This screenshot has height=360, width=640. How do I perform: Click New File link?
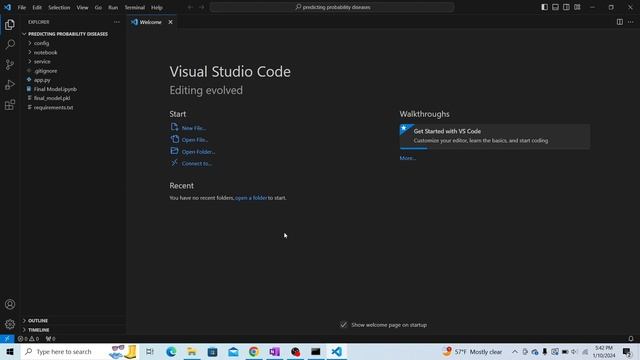(194, 128)
